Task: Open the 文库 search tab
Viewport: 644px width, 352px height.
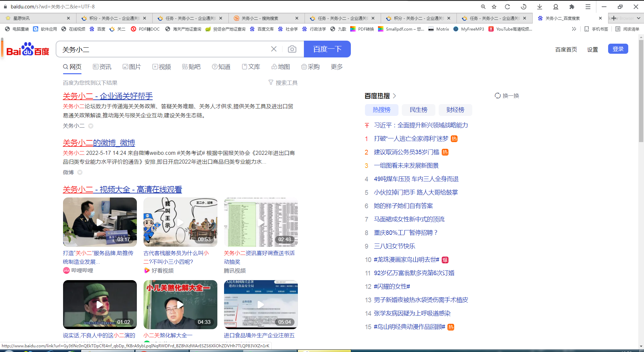Action: (x=251, y=67)
